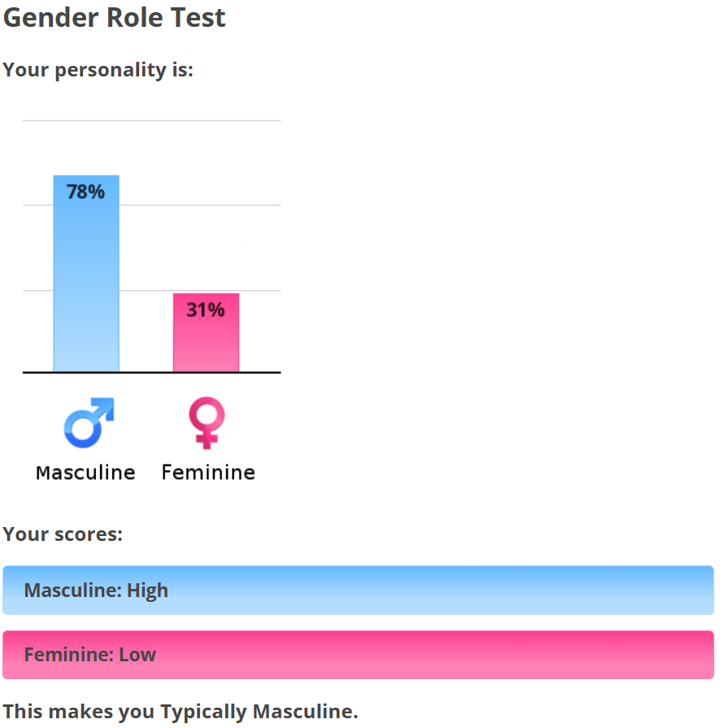Click the 78% value label
This screenshot has height=728, width=724.
[86, 192]
